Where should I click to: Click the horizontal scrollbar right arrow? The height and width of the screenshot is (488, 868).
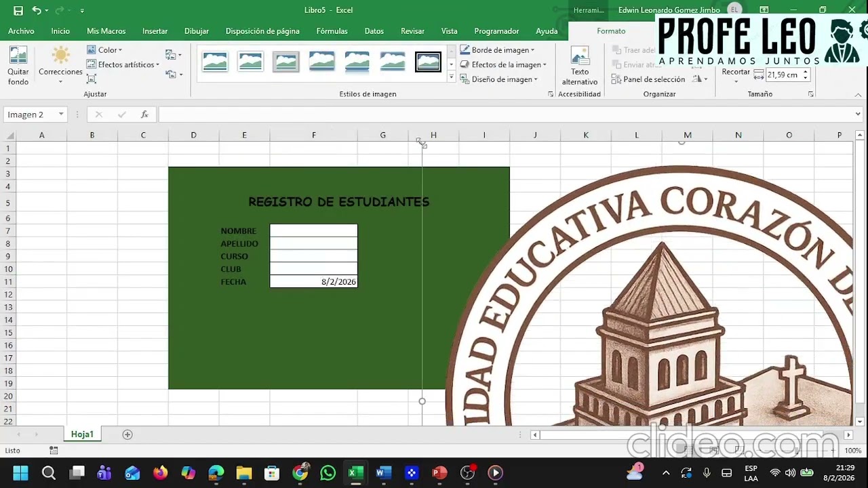point(848,434)
